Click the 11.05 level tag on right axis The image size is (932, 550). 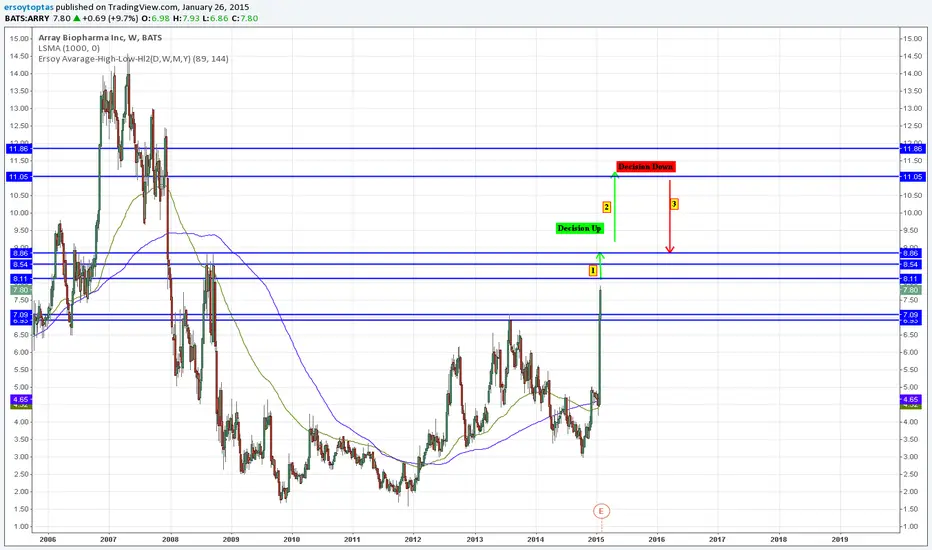(x=912, y=177)
